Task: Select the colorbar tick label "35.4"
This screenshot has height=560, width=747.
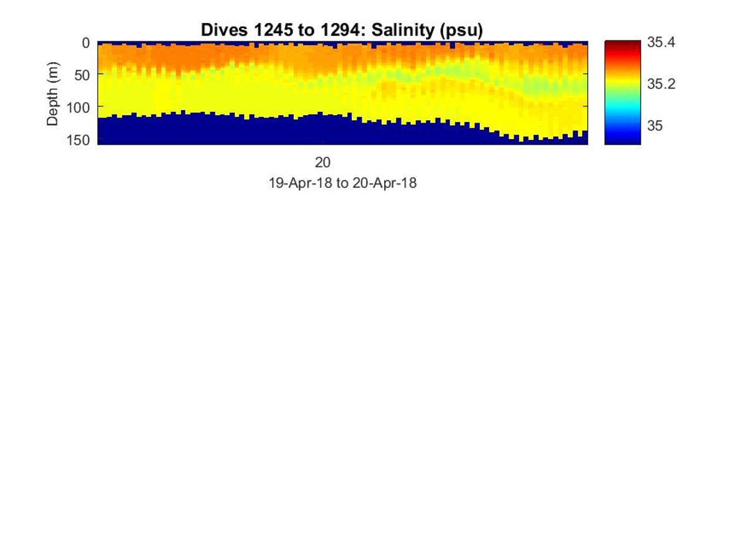Action: pos(661,43)
